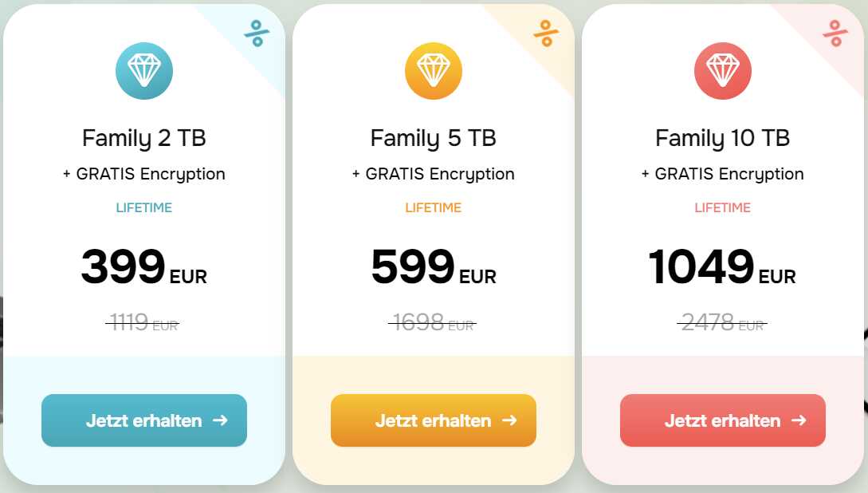Click the blue percent discount badge
Image resolution: width=868 pixels, height=493 pixels.
tap(257, 34)
